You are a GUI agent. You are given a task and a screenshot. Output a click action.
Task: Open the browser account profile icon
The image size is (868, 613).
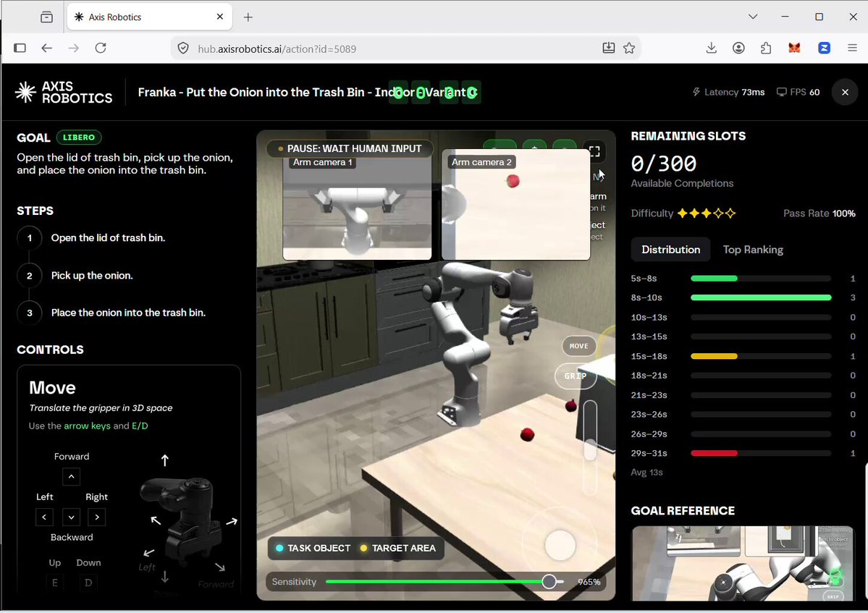(738, 48)
